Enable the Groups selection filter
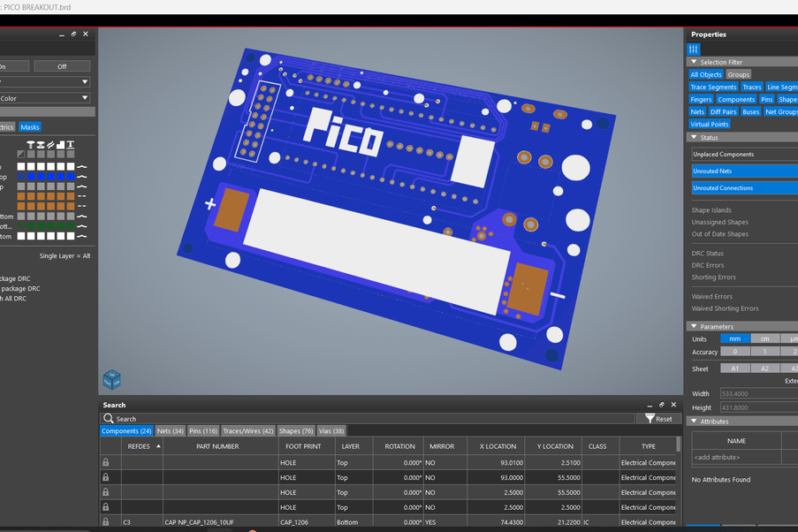 [x=738, y=74]
